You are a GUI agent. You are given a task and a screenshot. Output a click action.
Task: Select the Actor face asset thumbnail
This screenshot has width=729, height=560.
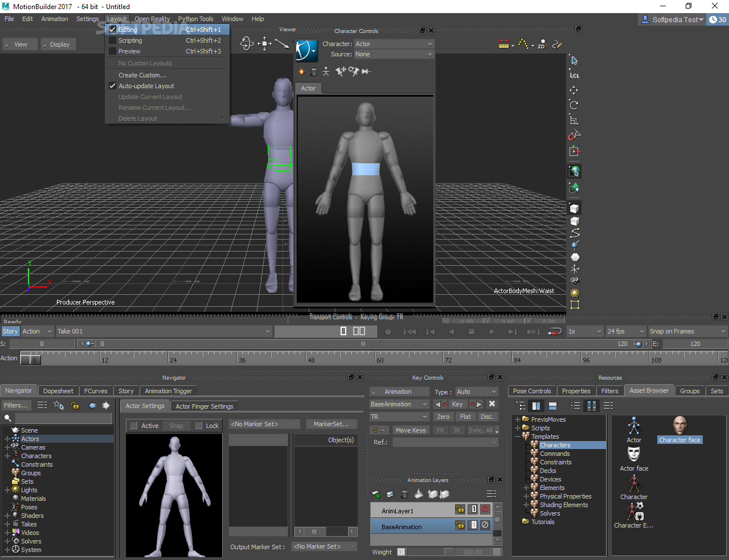634,459
